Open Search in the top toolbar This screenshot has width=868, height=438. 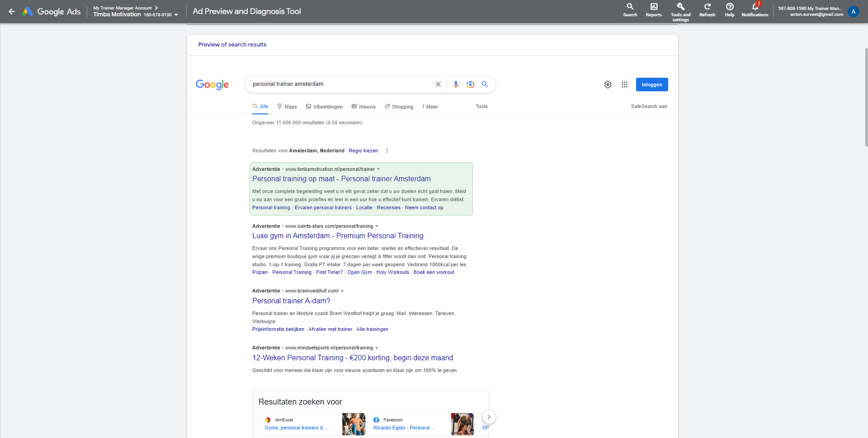[x=630, y=10]
